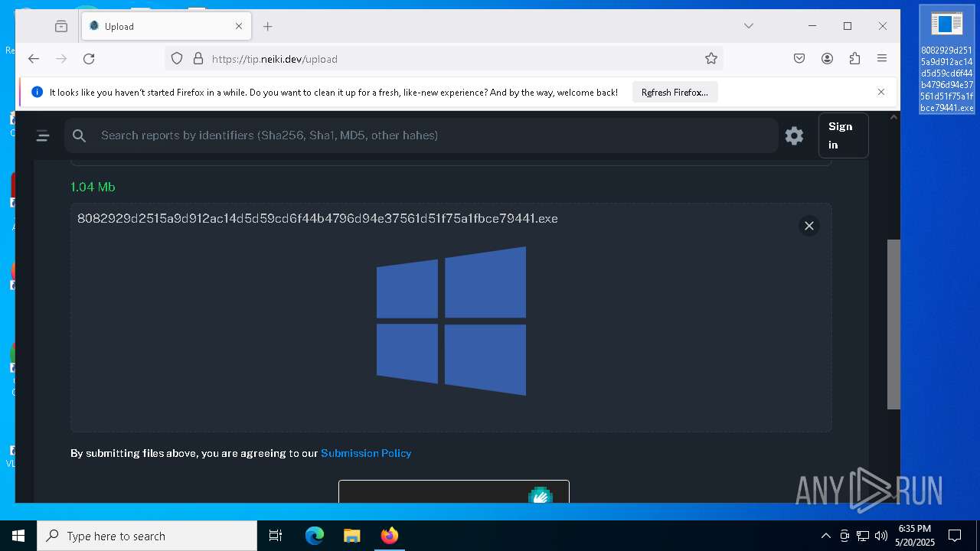Click the page vertical scrollbar thumb
Screen dimensions: 980x551
(893, 324)
